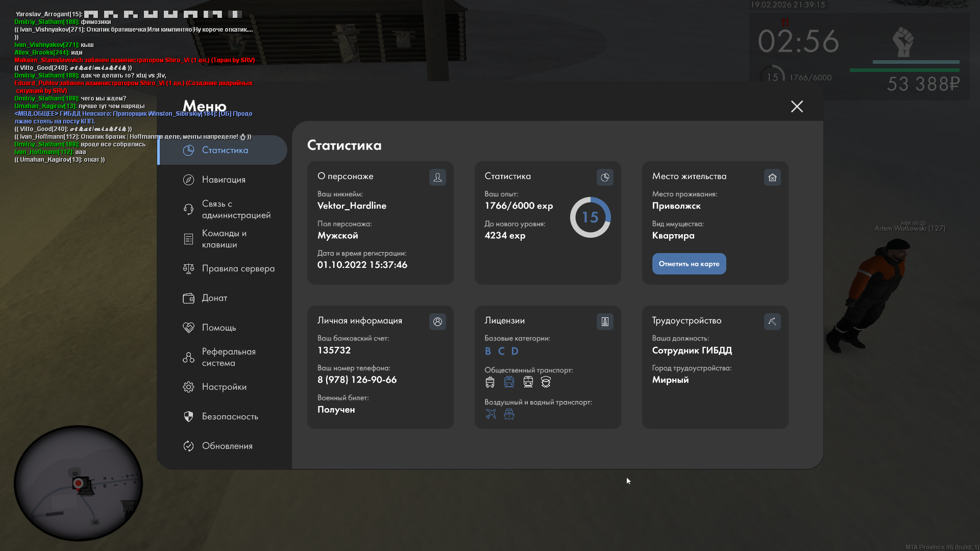This screenshot has height=551, width=980.
Task: Click the blue bus transport license icon
Action: [x=509, y=382]
